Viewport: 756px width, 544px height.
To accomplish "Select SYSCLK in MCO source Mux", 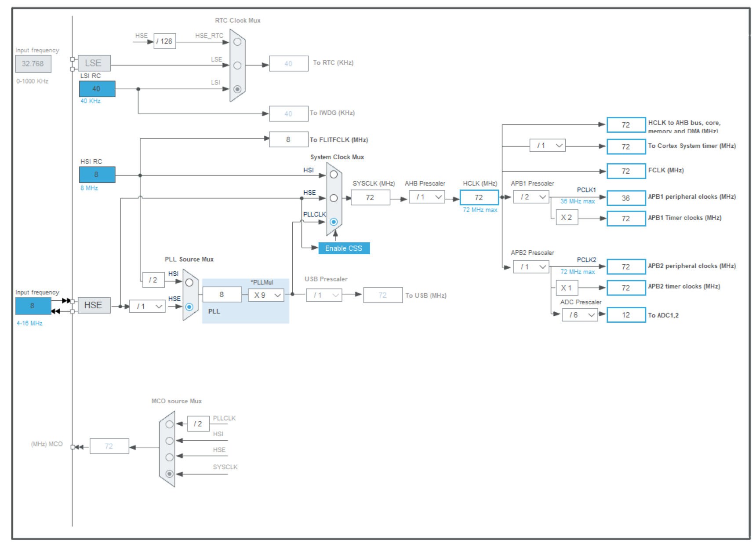I will [x=169, y=474].
